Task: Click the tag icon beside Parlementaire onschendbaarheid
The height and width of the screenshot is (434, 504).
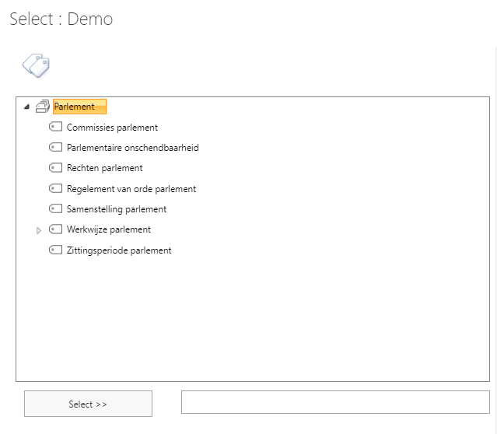Action: [x=55, y=147]
